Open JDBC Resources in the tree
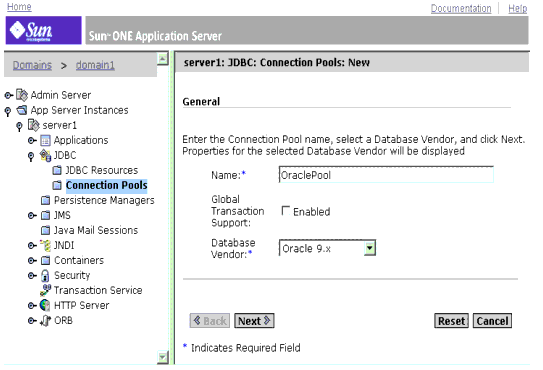 [x=102, y=170]
